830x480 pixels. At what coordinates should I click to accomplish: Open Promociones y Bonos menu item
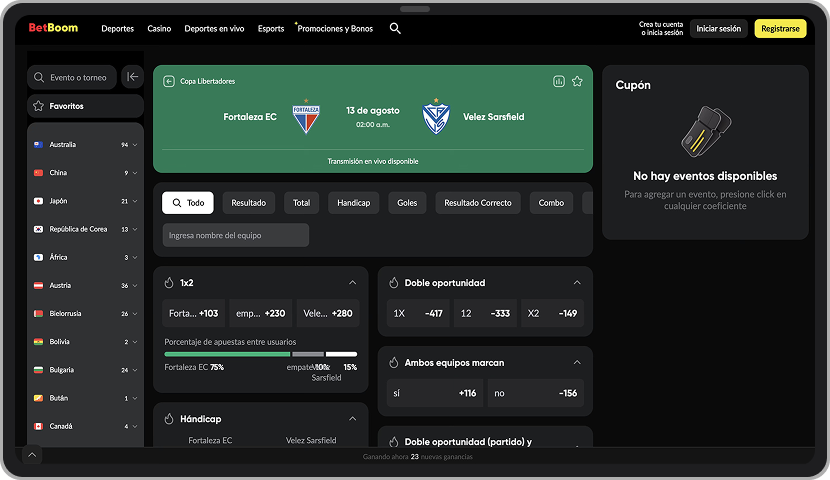point(335,29)
